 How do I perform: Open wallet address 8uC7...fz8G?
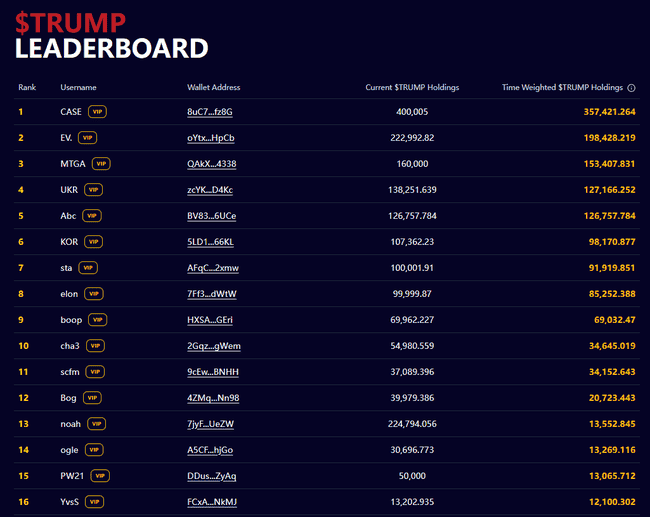pos(210,112)
